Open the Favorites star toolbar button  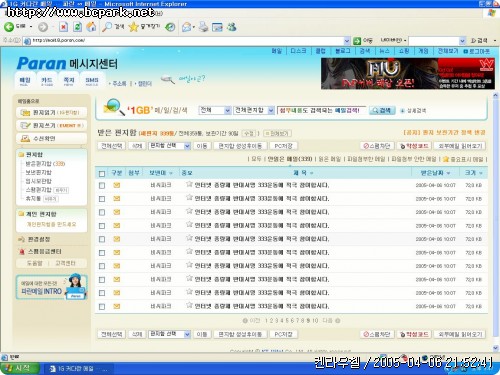pos(133,27)
